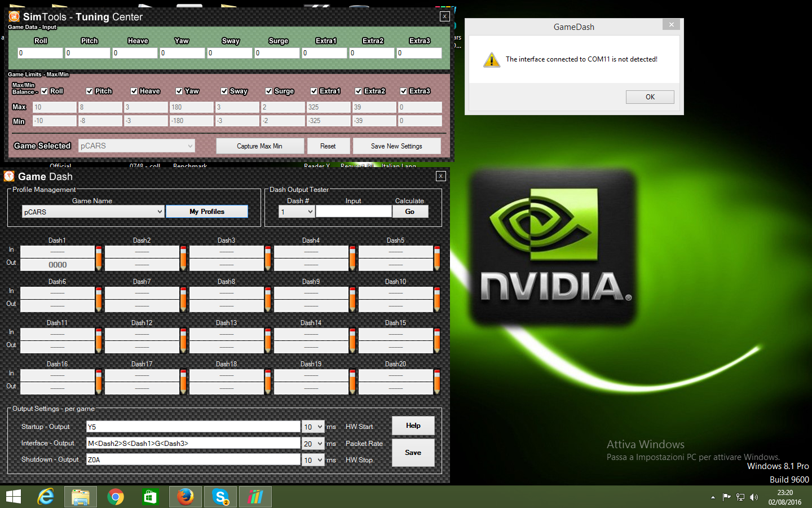
Task: Uncheck the Heave balance checkbox
Action: (134, 91)
